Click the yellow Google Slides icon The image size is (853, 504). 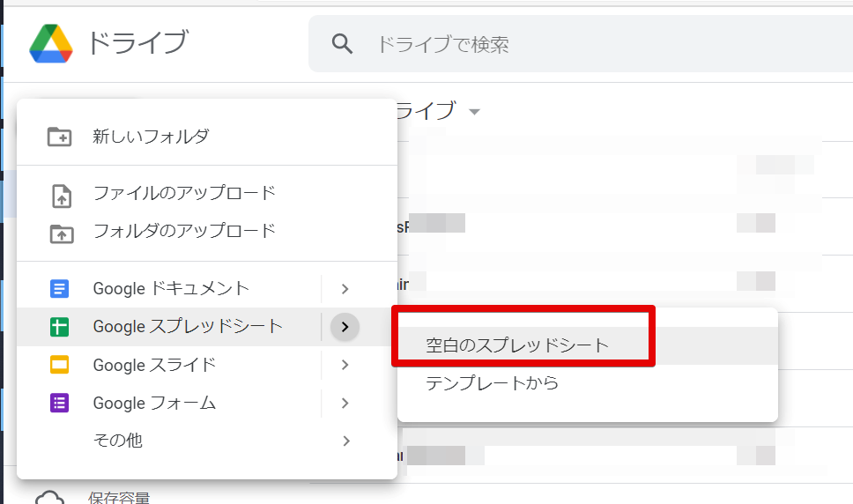click(x=59, y=365)
